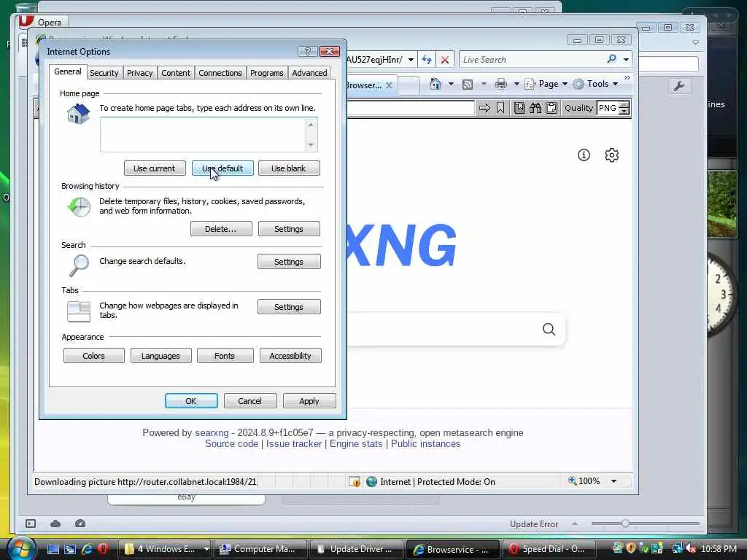Image resolution: width=747 pixels, height=560 pixels.
Task: Expand the Print dropdown arrow
Action: (x=516, y=85)
